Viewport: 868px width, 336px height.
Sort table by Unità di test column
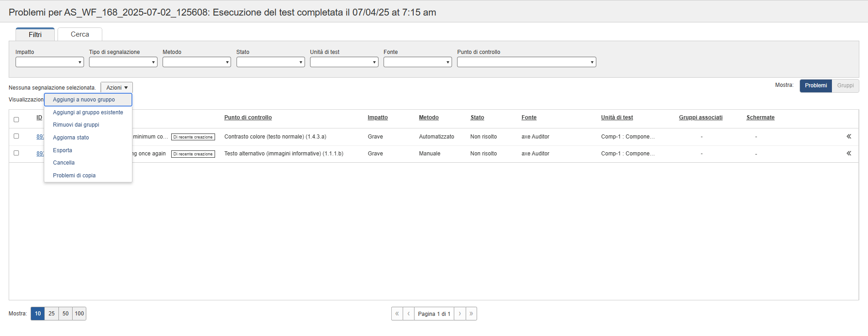coord(616,117)
